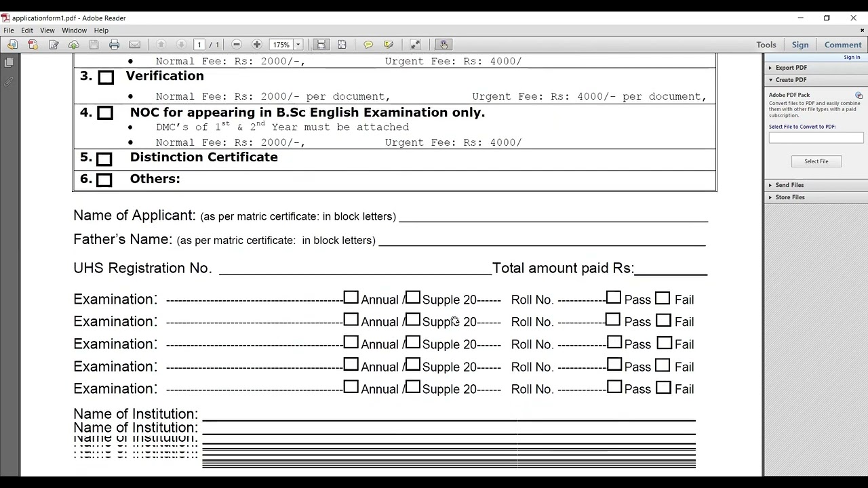
Task: Collapse the Create PDF section
Action: (791, 80)
